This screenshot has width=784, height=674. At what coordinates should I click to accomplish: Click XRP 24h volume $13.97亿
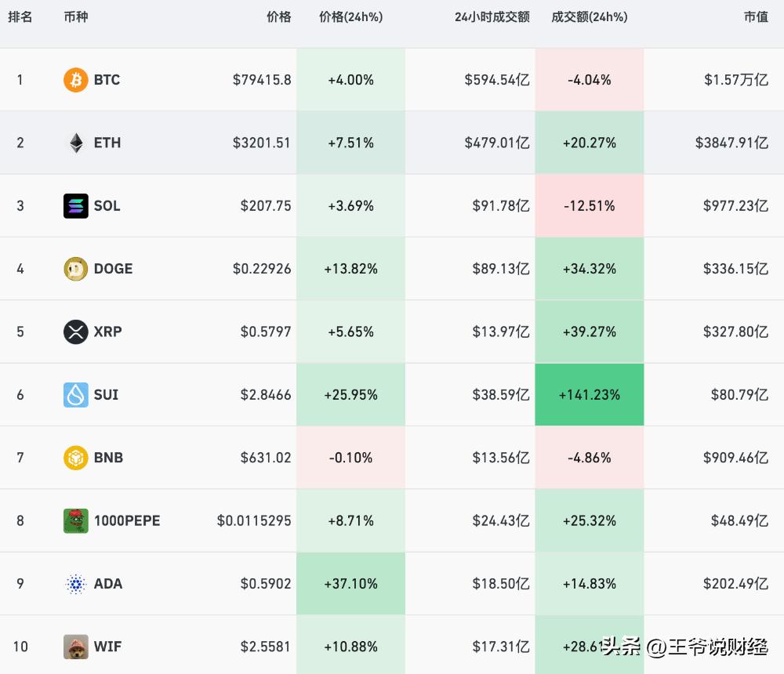(501, 332)
